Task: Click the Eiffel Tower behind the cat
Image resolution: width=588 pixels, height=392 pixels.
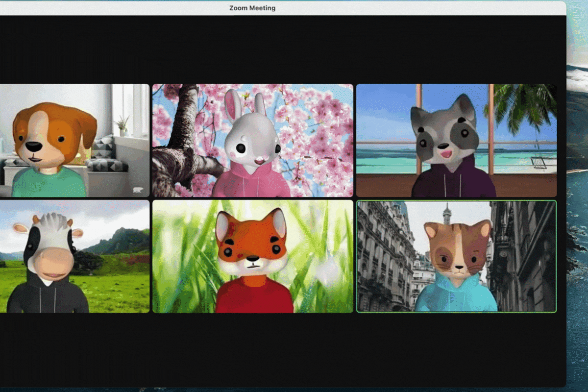Action: click(x=446, y=214)
